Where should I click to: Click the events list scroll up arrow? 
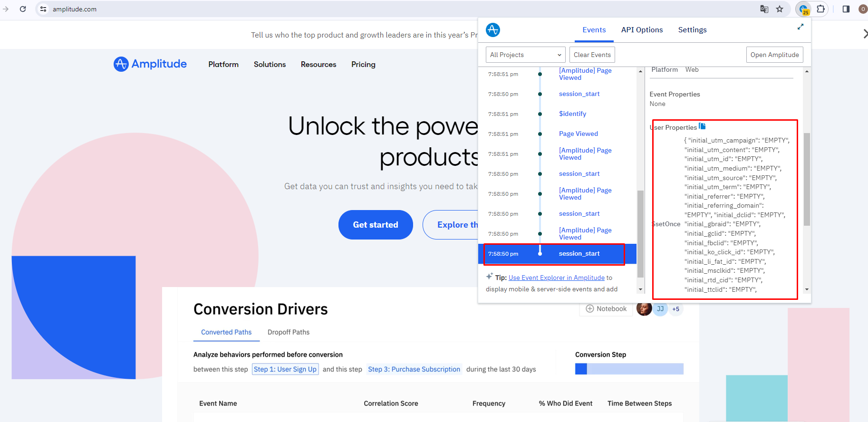point(640,71)
